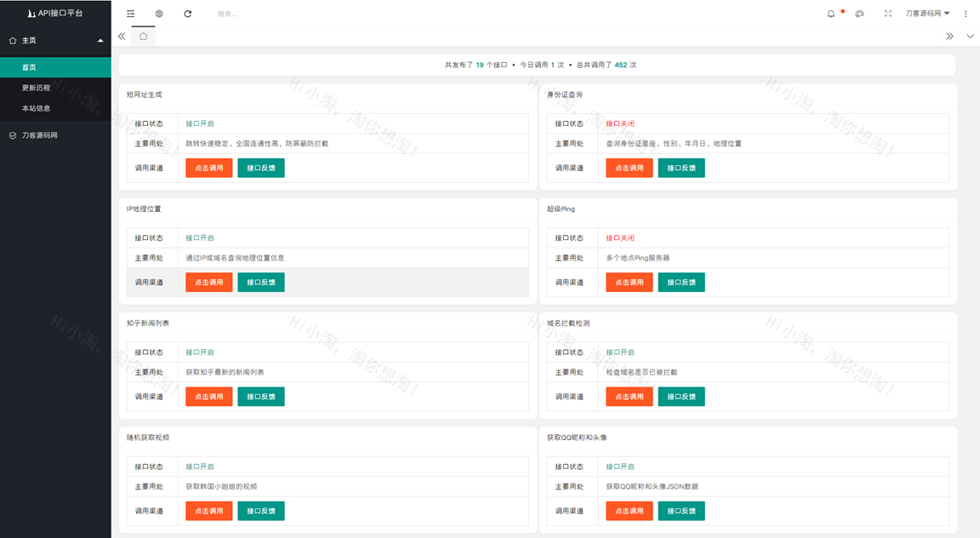Open 刀客源码网 sidebar link

tap(55, 135)
